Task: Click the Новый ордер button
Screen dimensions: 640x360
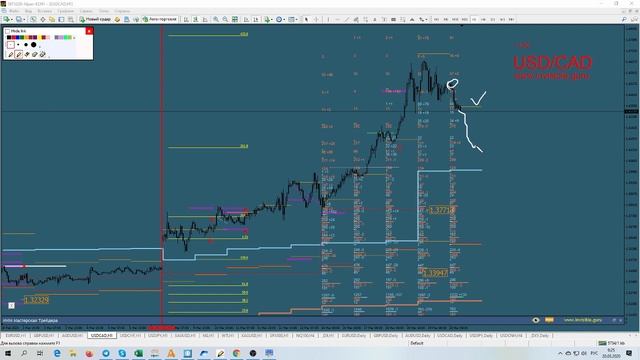Action: (x=96, y=19)
